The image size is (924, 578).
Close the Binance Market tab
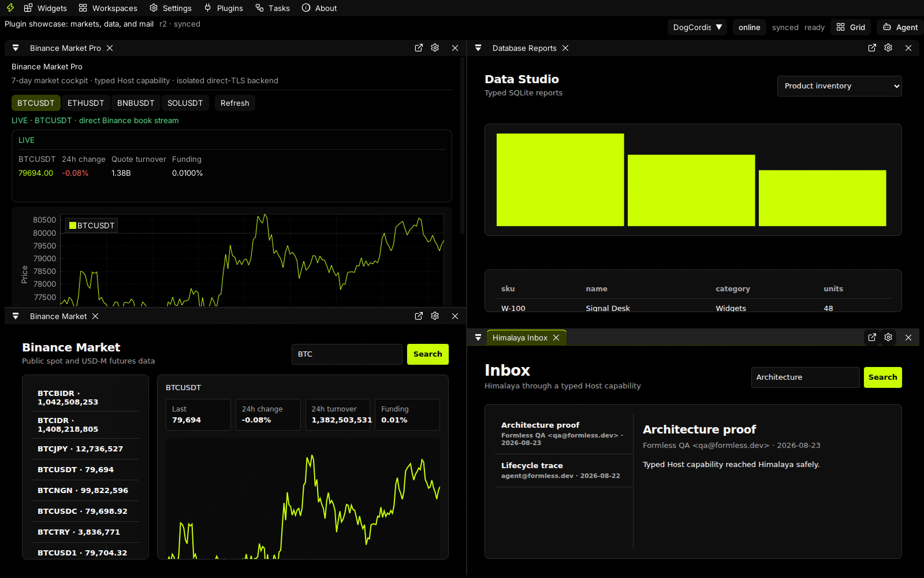tap(95, 316)
